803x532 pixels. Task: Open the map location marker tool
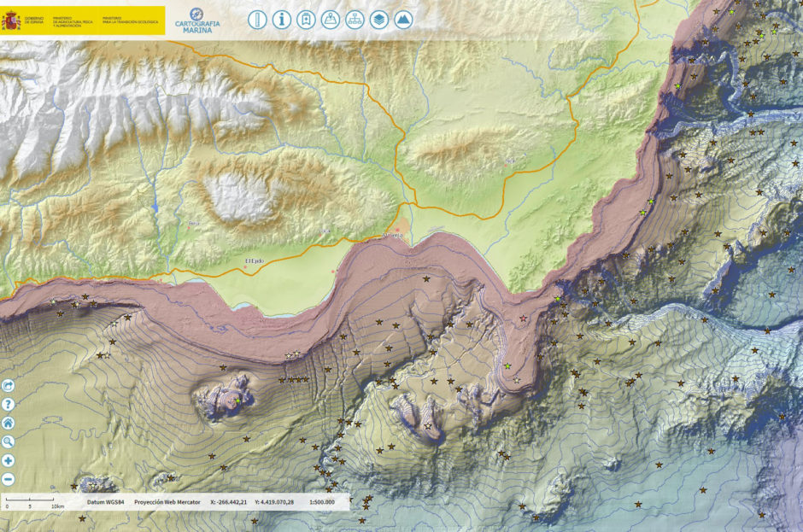pos(331,20)
